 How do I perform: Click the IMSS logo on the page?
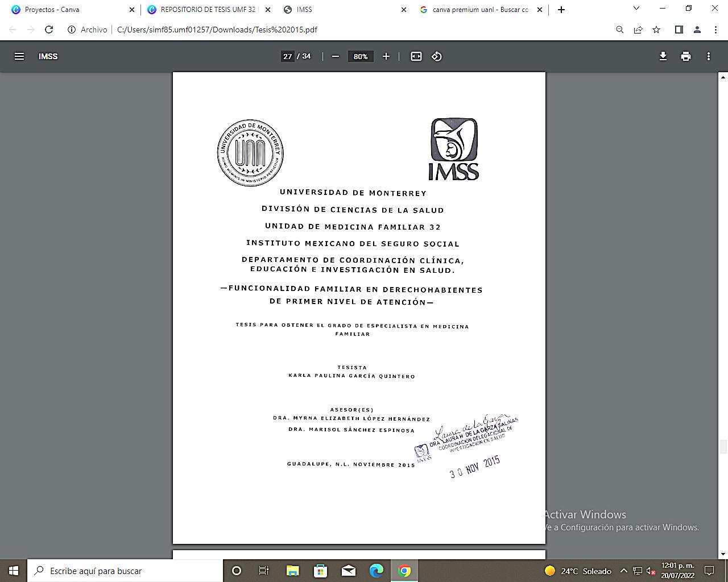click(x=453, y=149)
